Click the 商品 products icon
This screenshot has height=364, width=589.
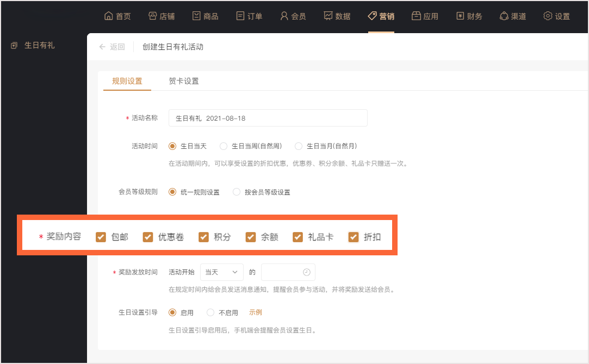pyautogui.click(x=196, y=16)
